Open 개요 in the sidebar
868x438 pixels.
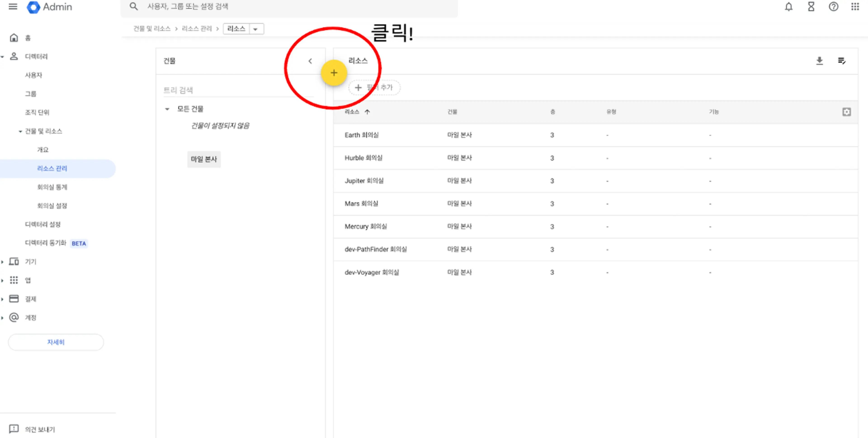(x=43, y=150)
